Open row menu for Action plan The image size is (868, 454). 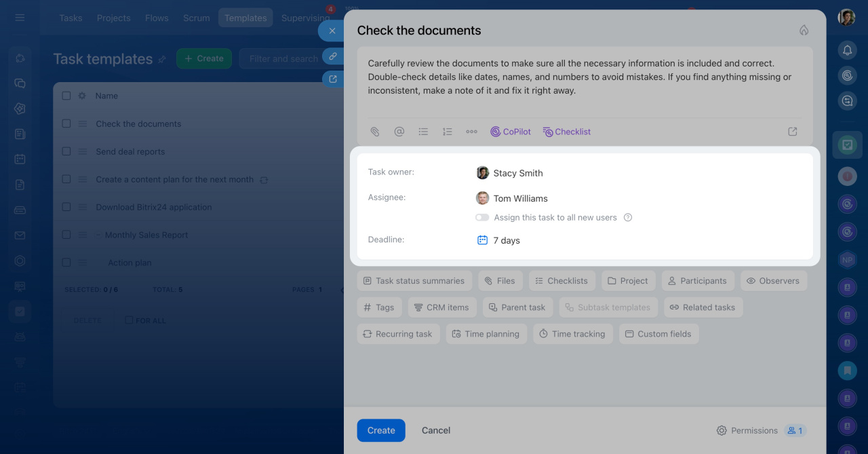click(83, 263)
